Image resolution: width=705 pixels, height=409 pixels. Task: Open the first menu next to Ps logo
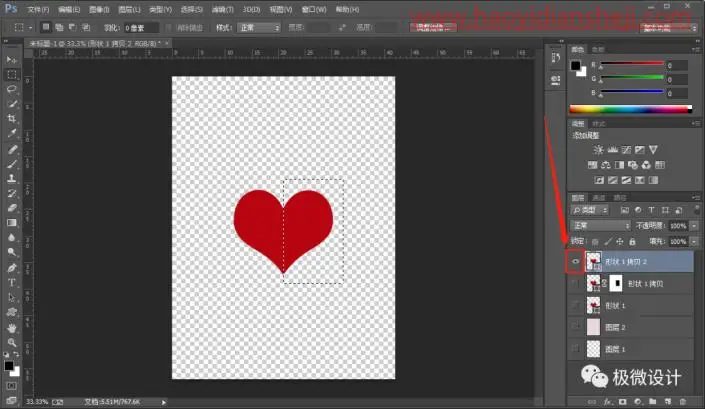tap(38, 9)
